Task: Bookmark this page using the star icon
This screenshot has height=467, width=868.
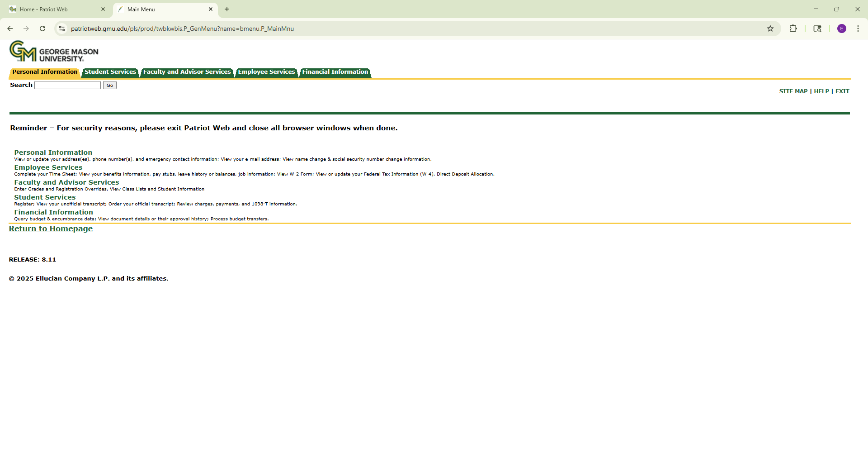Action: pyautogui.click(x=770, y=28)
